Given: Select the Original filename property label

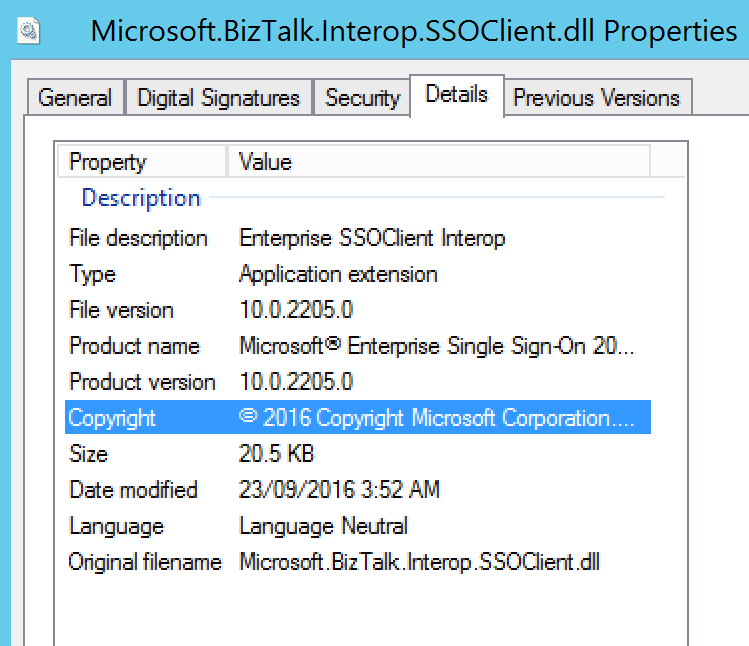Looking at the screenshot, I should [145, 562].
